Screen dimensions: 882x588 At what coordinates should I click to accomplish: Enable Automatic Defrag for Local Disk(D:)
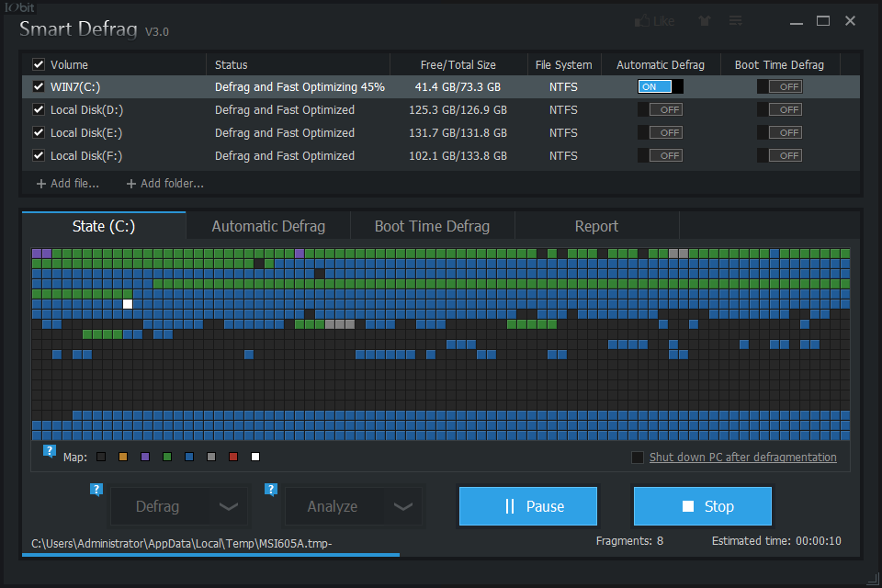point(661,109)
